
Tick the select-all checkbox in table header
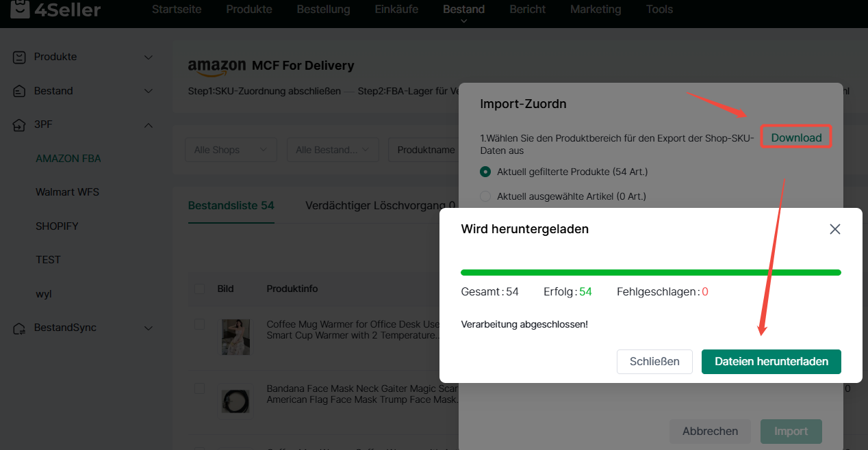click(x=199, y=289)
